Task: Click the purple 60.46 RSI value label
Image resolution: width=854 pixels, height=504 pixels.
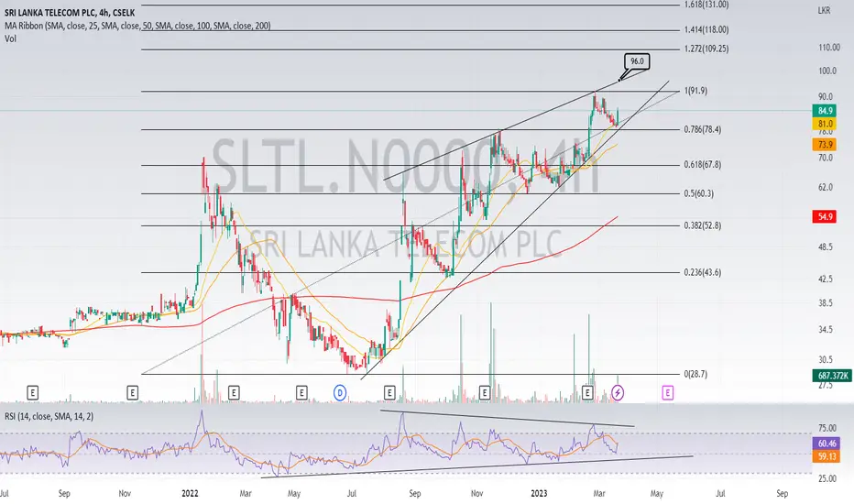Action: tap(827, 444)
